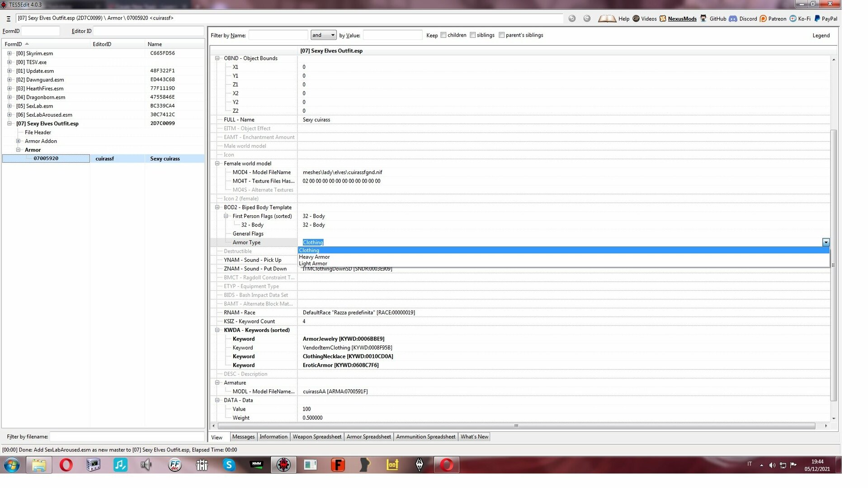Expand the Armor Addon group

click(19, 141)
